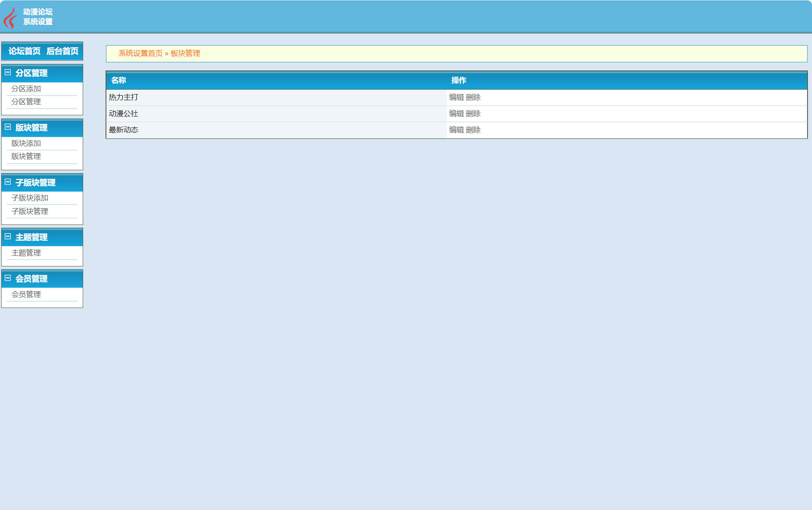812x510 pixels.
Task: Open the 子版块管理 sidebar link
Action: tap(30, 211)
